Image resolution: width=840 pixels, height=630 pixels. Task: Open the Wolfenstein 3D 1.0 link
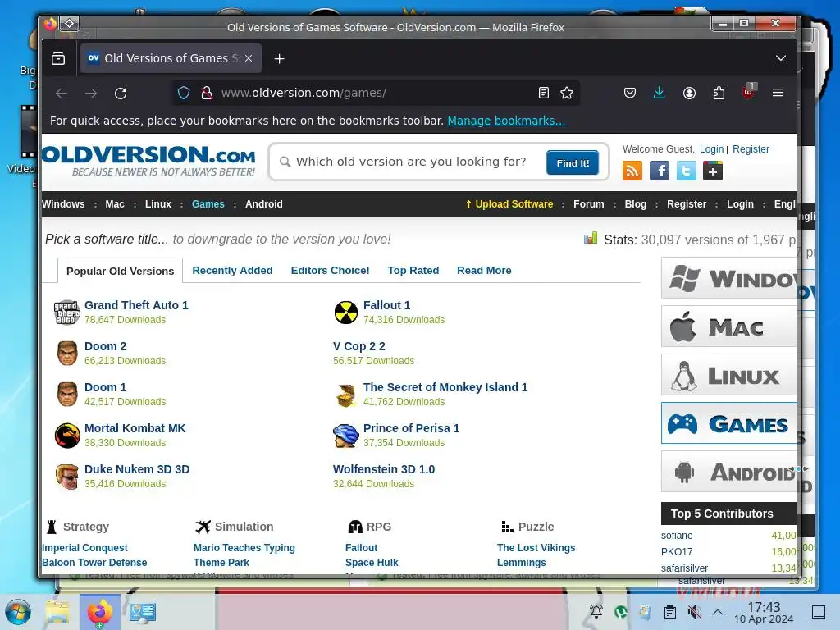[384, 469]
